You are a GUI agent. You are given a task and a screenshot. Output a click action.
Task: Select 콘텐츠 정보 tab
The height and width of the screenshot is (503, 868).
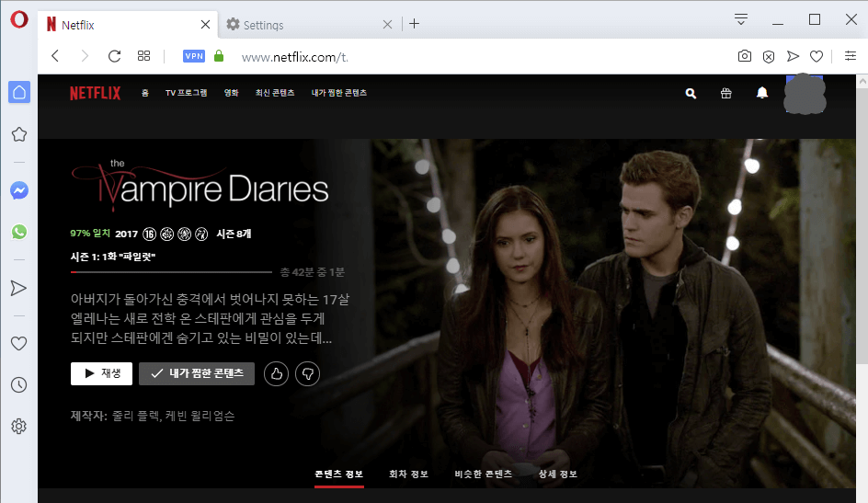coord(338,474)
